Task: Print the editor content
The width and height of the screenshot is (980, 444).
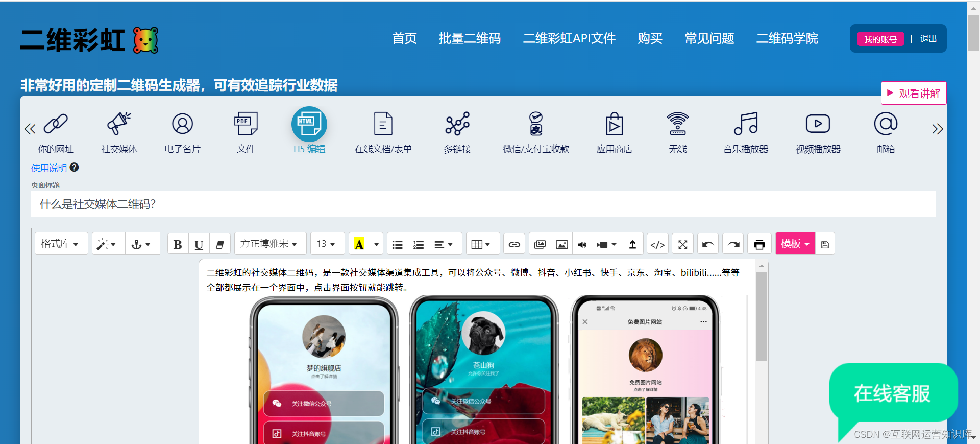Action: [x=759, y=244]
